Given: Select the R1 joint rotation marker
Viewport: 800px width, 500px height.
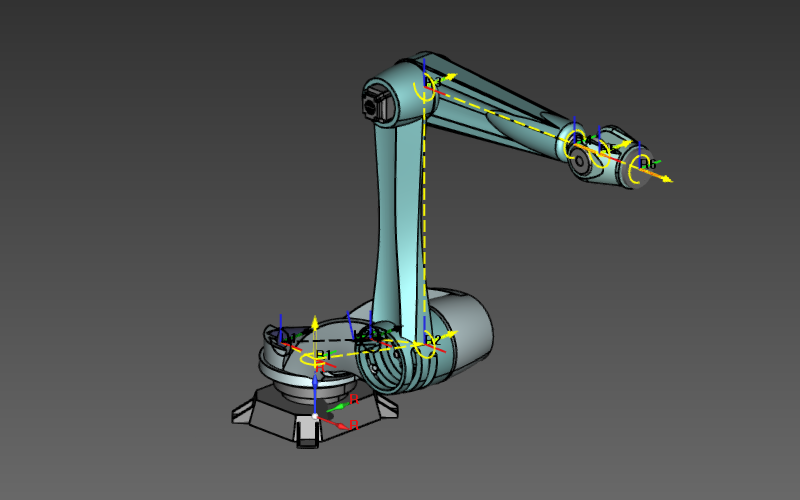Looking at the screenshot, I should [x=321, y=357].
